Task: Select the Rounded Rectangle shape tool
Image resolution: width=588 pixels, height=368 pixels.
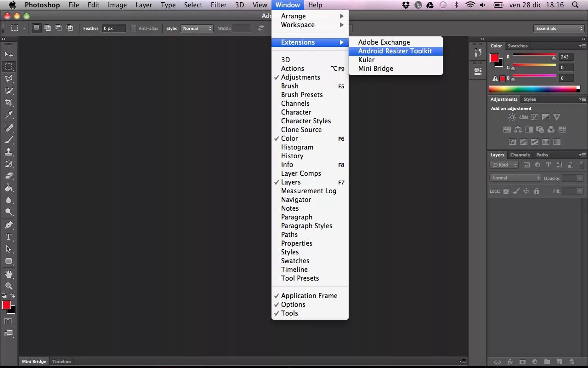Action: (x=9, y=261)
